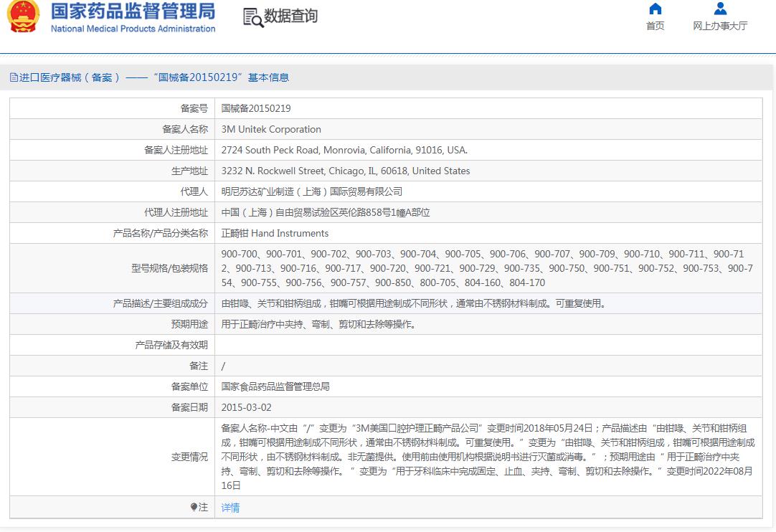Click the empty 产品存储及有效期 value cell
The height and width of the screenshot is (532, 776).
488,345
